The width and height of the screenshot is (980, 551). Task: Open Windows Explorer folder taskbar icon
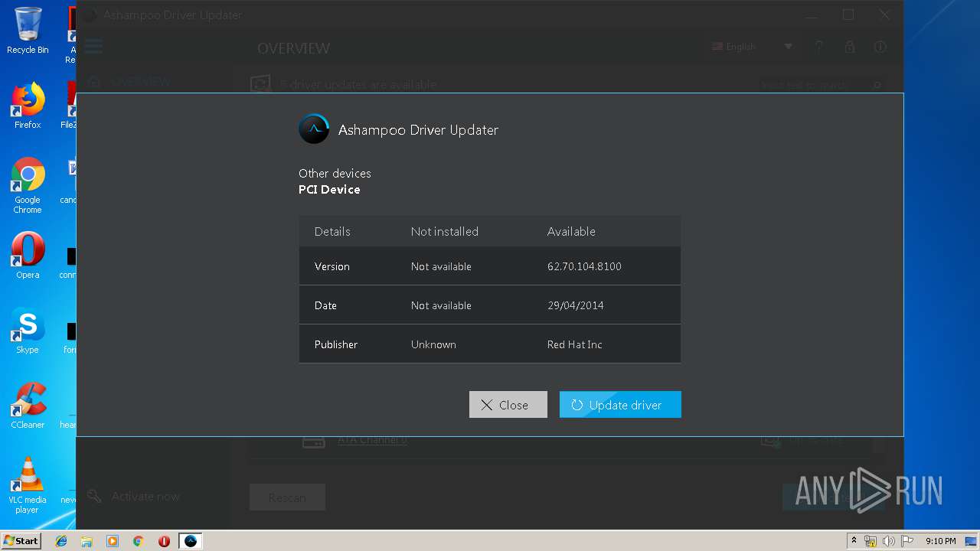pyautogui.click(x=87, y=541)
